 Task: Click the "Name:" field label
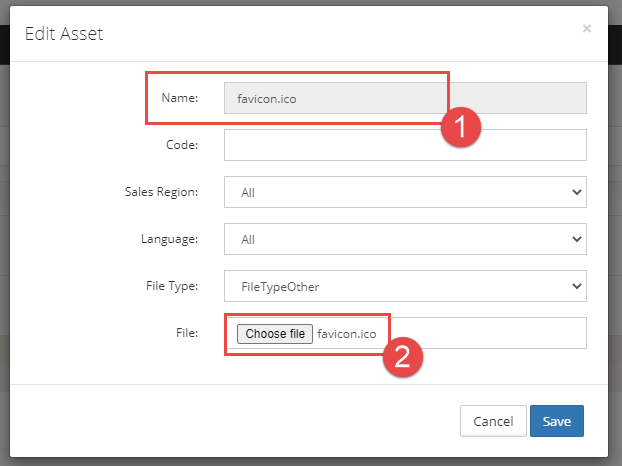[x=182, y=98]
